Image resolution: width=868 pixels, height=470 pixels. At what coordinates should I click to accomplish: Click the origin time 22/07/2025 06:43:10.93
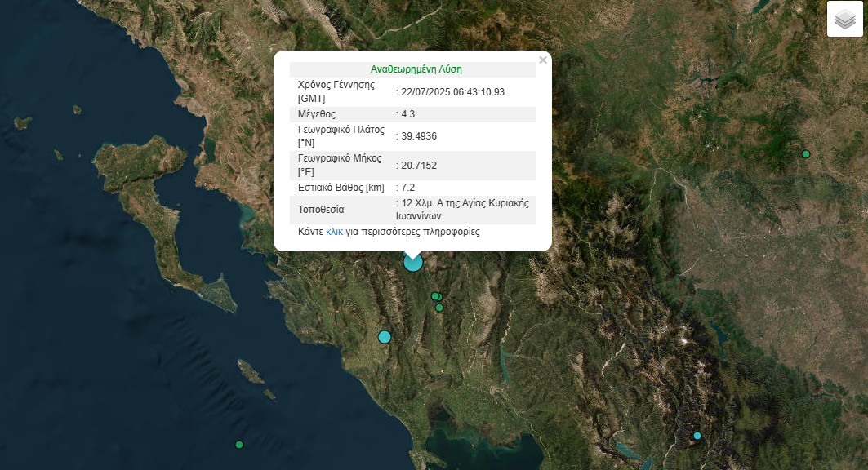pos(452,91)
